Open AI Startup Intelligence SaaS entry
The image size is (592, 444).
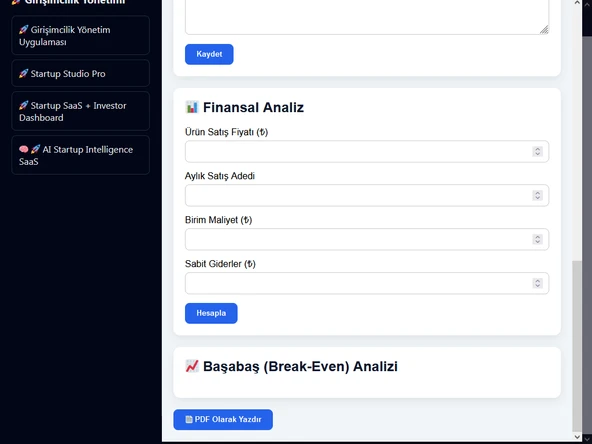[x=80, y=155]
